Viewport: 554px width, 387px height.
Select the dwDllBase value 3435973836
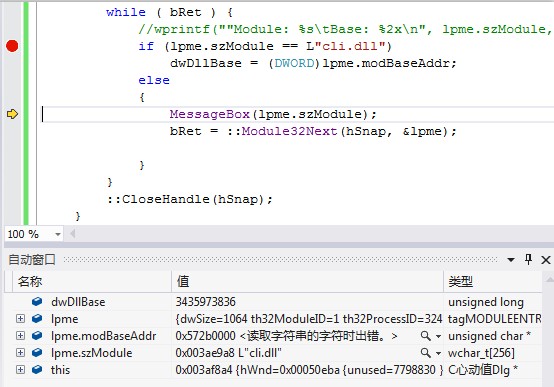206,302
